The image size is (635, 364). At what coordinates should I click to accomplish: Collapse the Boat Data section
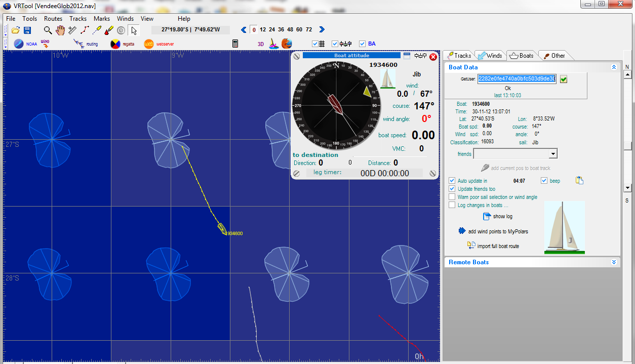pos(614,67)
